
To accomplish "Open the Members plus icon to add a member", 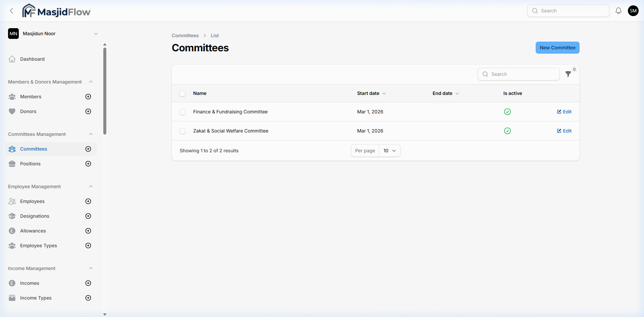I will pyautogui.click(x=88, y=97).
